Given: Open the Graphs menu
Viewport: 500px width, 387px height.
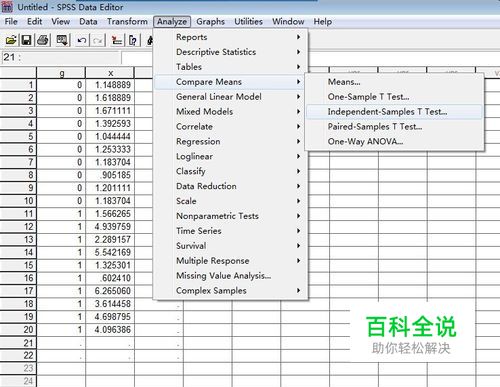Looking at the screenshot, I should (x=210, y=22).
